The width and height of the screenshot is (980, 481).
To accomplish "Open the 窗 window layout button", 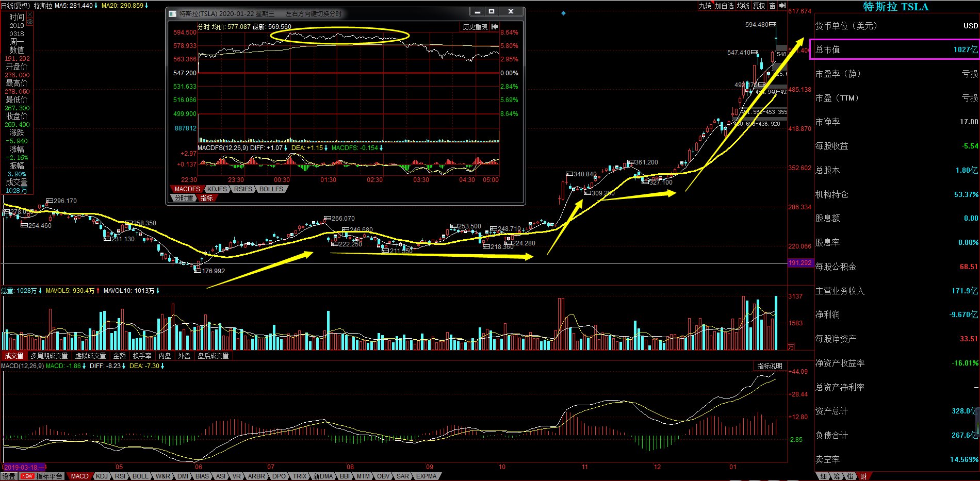I will point(772,6).
